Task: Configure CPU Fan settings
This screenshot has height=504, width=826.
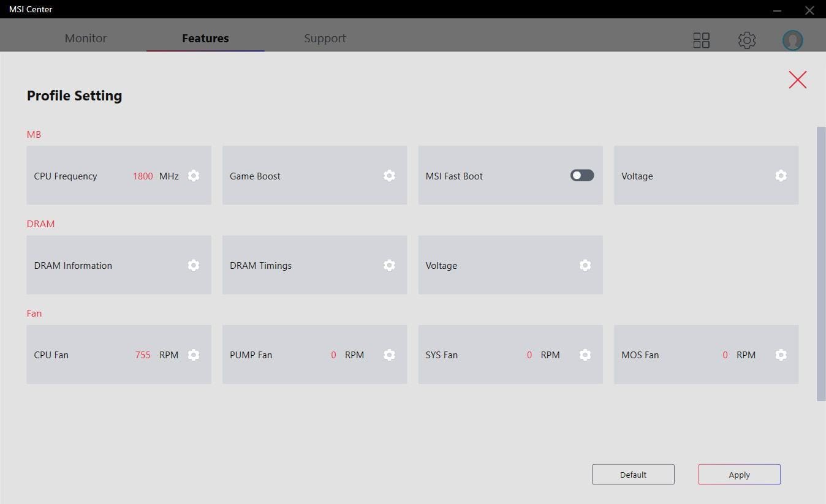Action: pos(194,355)
